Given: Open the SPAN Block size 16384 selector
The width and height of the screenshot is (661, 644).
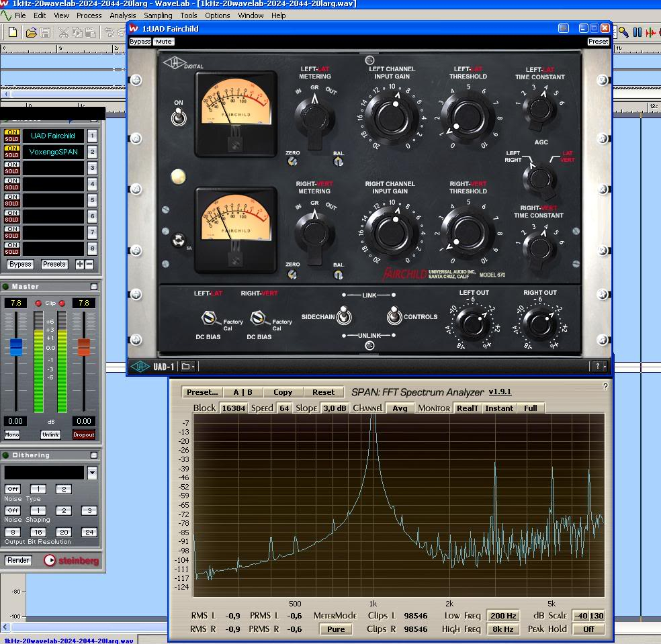Looking at the screenshot, I should tap(234, 408).
